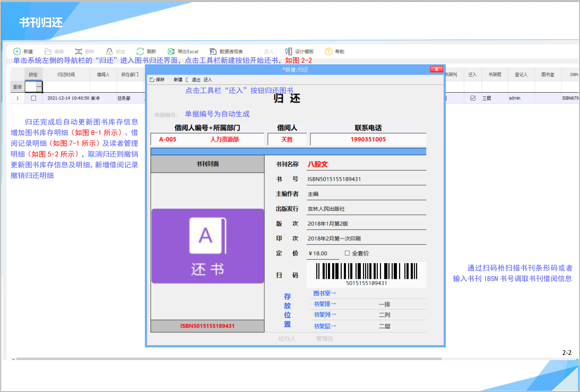The width and height of the screenshot is (580, 392).
Task: Click the 刷新 refresh icon
Action: [140, 52]
